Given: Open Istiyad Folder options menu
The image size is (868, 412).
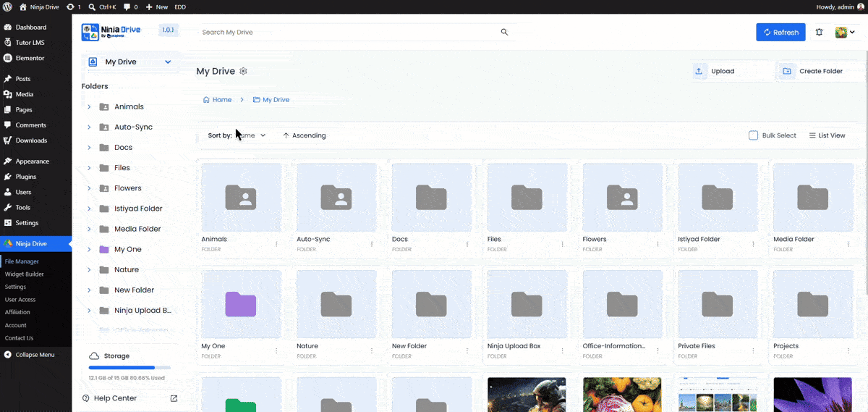Looking at the screenshot, I should 753,244.
